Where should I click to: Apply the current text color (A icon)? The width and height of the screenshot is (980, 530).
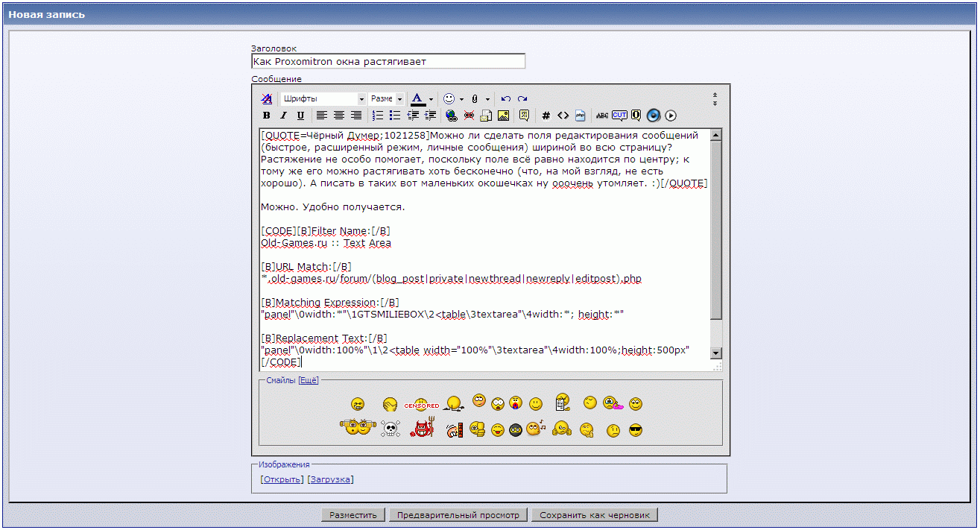(x=417, y=99)
